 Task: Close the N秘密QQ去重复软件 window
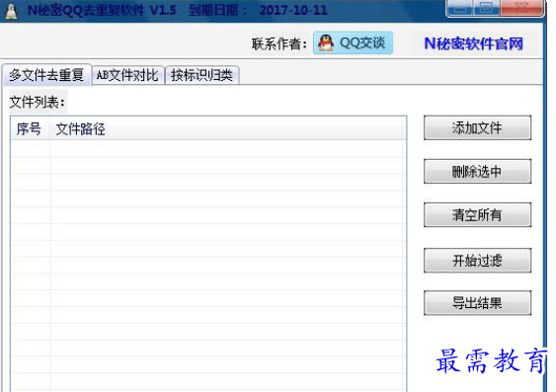tap(521, 8)
